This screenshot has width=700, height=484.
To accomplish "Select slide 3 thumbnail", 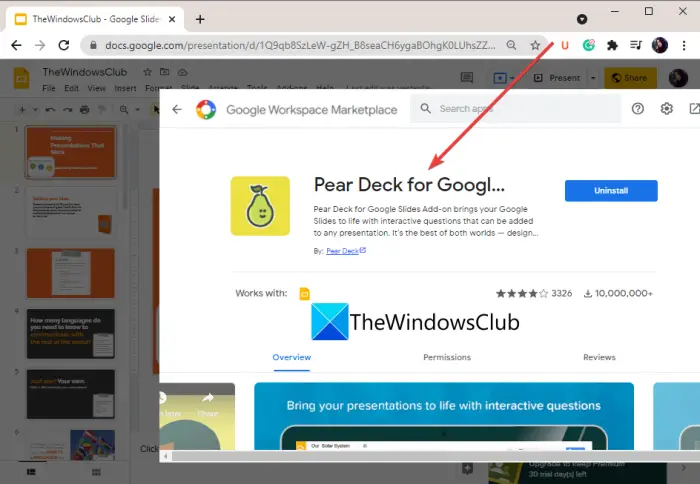I will tap(71, 273).
